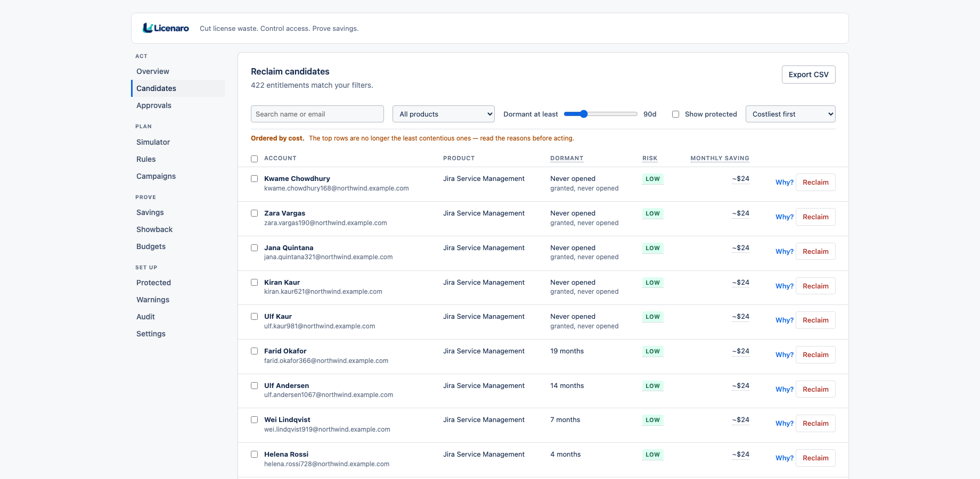Select Ulf Kaur's row checkbox
980x479 pixels.
pos(255,317)
